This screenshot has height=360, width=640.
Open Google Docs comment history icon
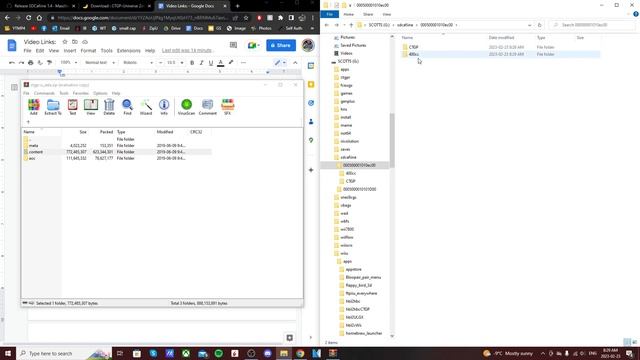233,45
